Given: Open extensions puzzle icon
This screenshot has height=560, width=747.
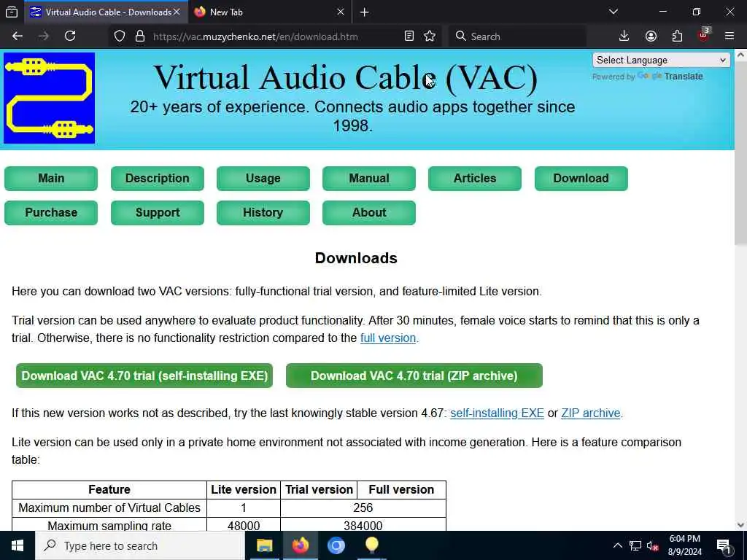Looking at the screenshot, I should [677, 36].
